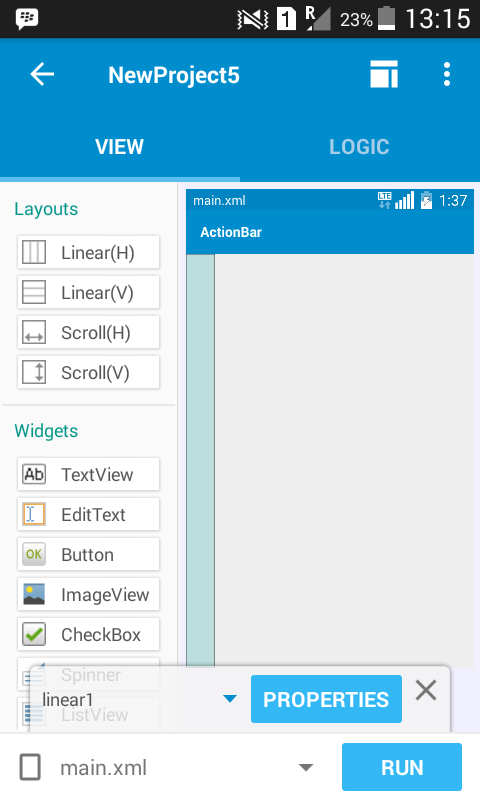Pick the EditText widget icon
Screen dimensions: 480x800
pyautogui.click(x=34, y=514)
